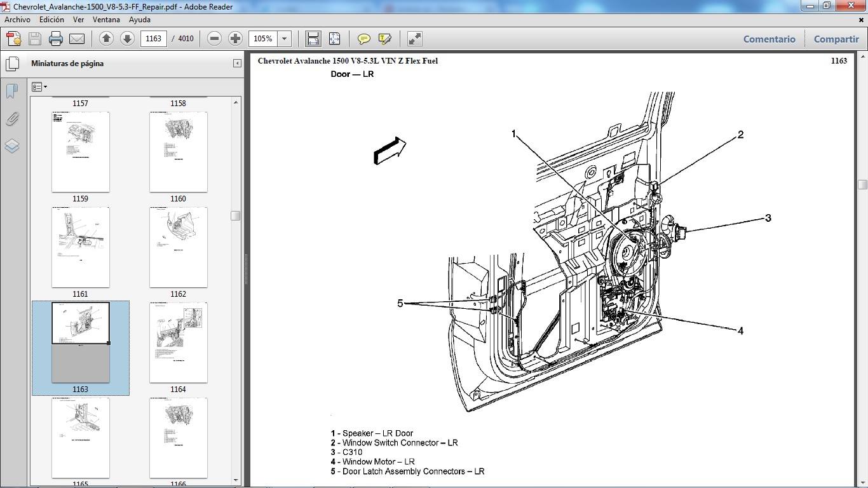The width and height of the screenshot is (868, 488).
Task: Open the Bookmarks panel icon
Action: tap(11, 91)
